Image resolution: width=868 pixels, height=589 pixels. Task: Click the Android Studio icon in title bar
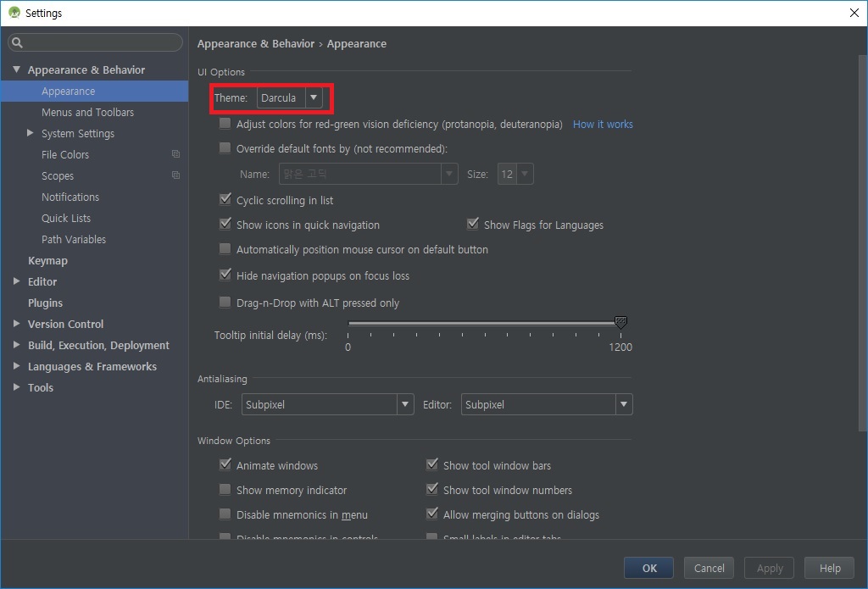[x=14, y=13]
